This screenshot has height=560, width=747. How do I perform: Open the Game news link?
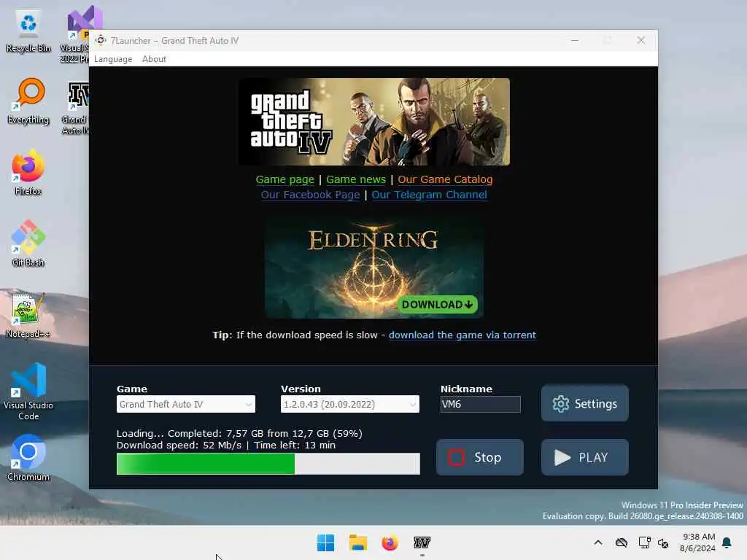356,179
